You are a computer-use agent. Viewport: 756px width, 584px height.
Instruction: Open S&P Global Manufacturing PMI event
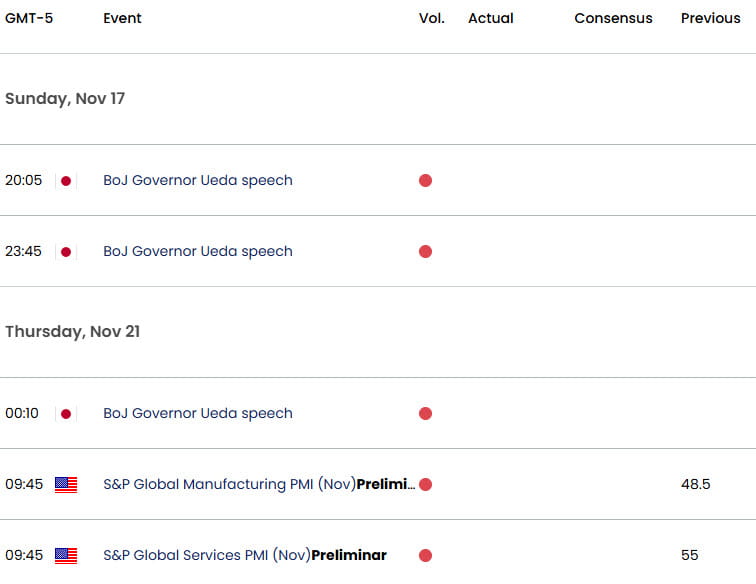click(259, 485)
